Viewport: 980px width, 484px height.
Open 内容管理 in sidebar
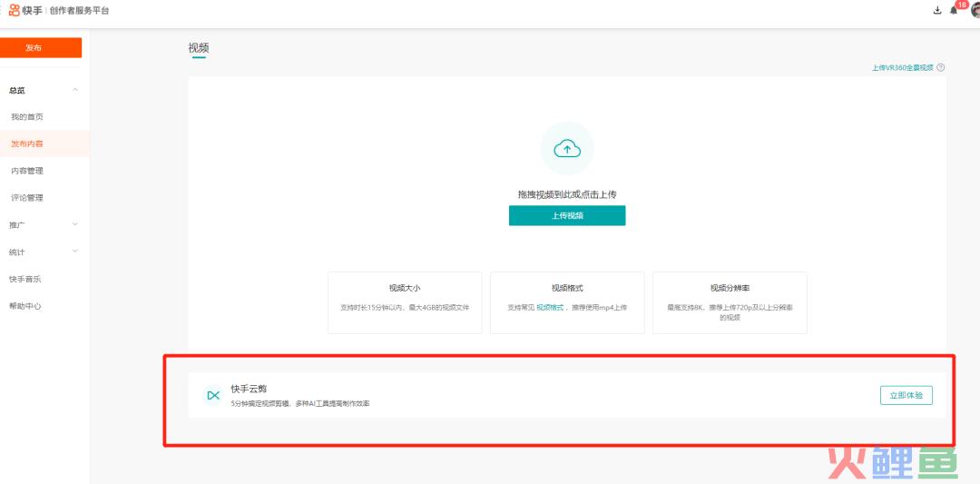pos(27,171)
